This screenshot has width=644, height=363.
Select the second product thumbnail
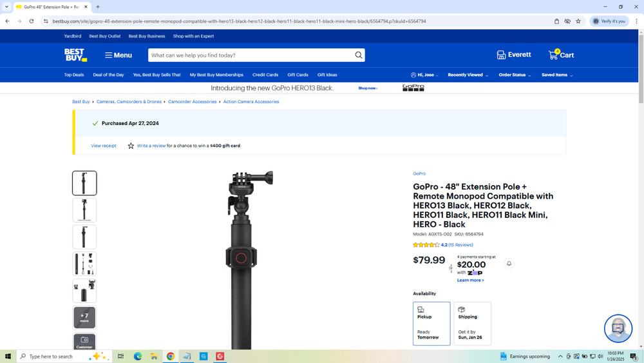84,210
